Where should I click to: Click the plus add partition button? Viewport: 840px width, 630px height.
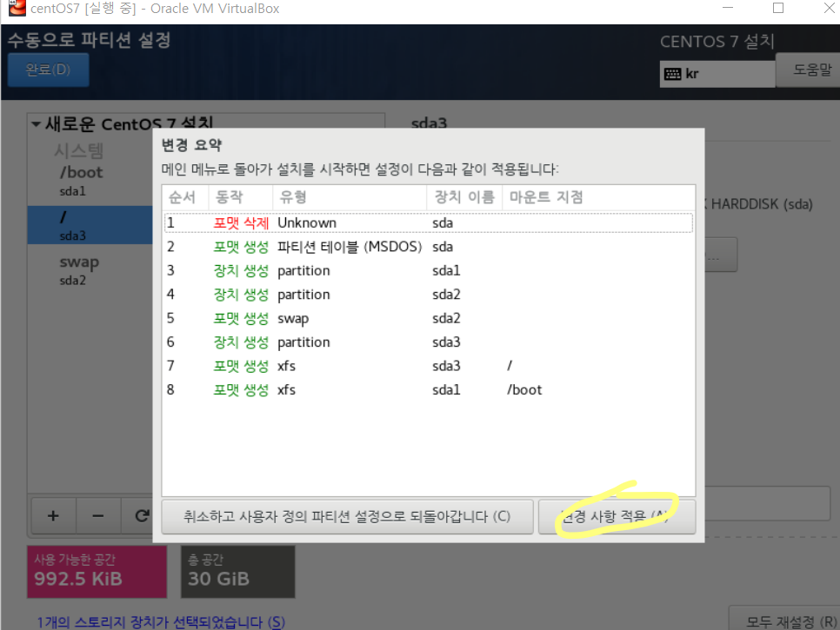pos(53,516)
